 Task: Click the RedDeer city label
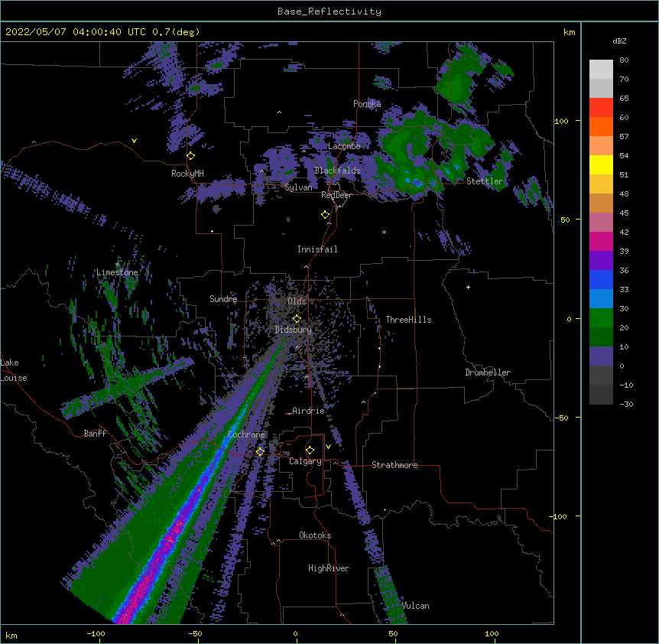pos(336,196)
